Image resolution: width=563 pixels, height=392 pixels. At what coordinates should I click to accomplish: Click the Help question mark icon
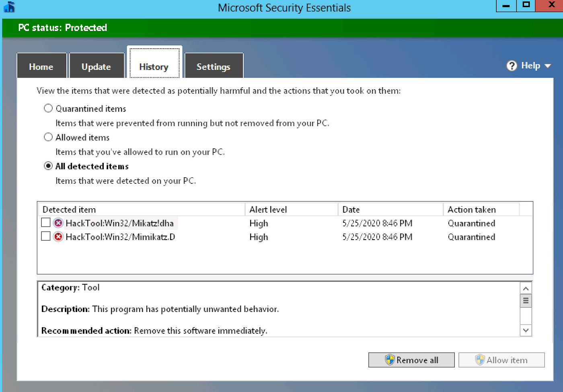(x=512, y=66)
